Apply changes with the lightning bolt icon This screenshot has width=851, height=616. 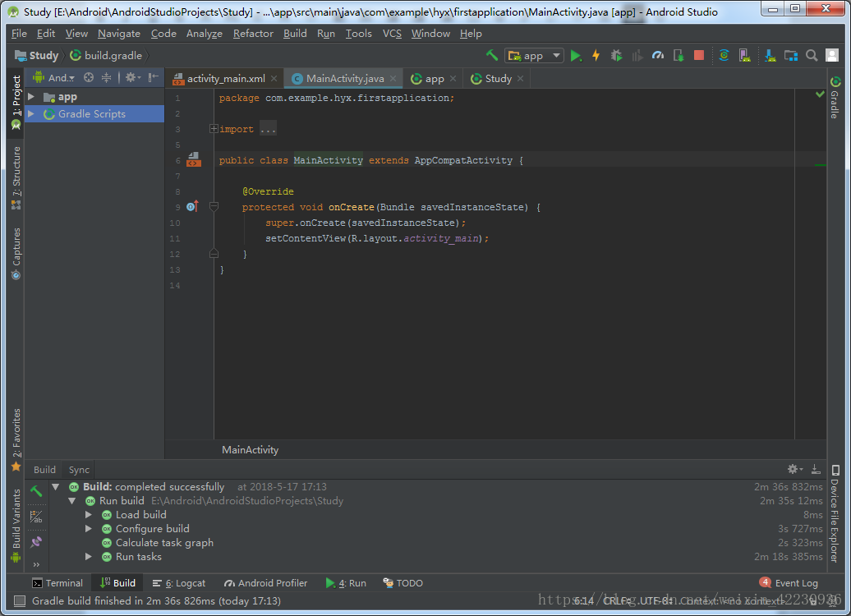pyautogui.click(x=596, y=55)
